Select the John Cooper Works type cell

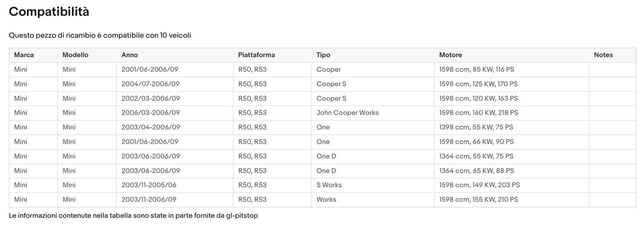coord(347,113)
